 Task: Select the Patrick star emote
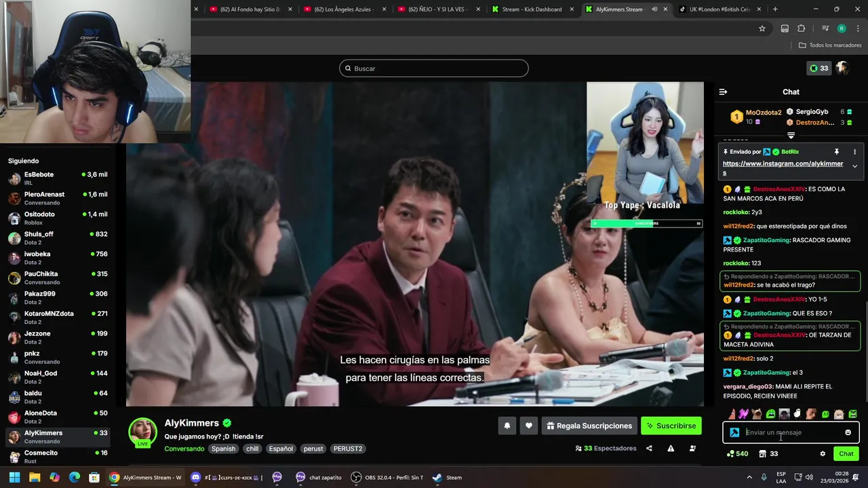pos(732,414)
